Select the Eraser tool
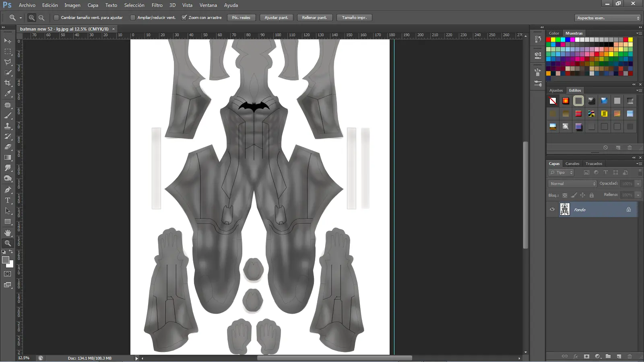The height and width of the screenshot is (362, 644). click(8, 147)
